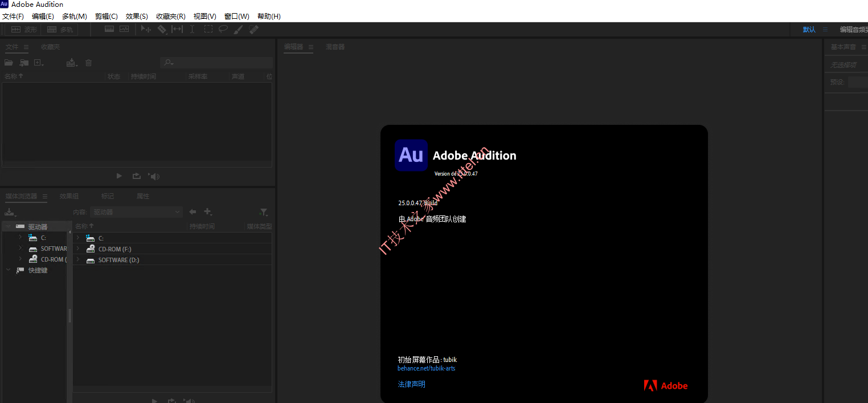This screenshot has width=868, height=403.
Task: Open the 法律声明 legal notice link
Action: (x=411, y=384)
